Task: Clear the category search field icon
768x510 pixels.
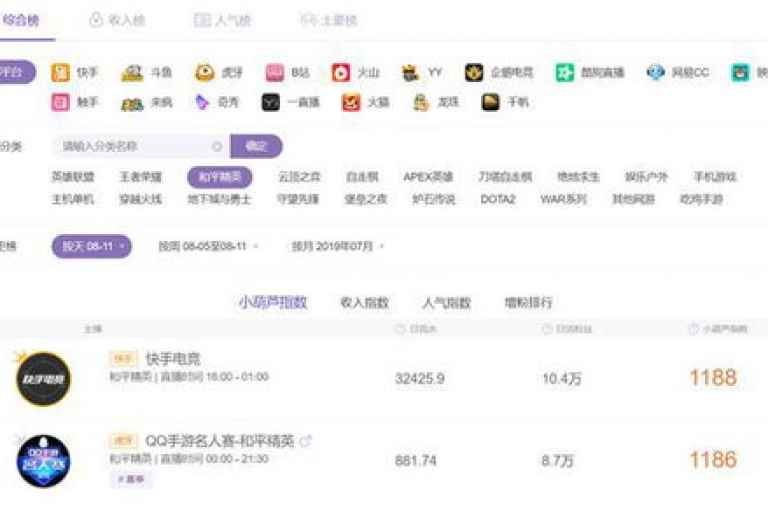Action: (x=217, y=146)
